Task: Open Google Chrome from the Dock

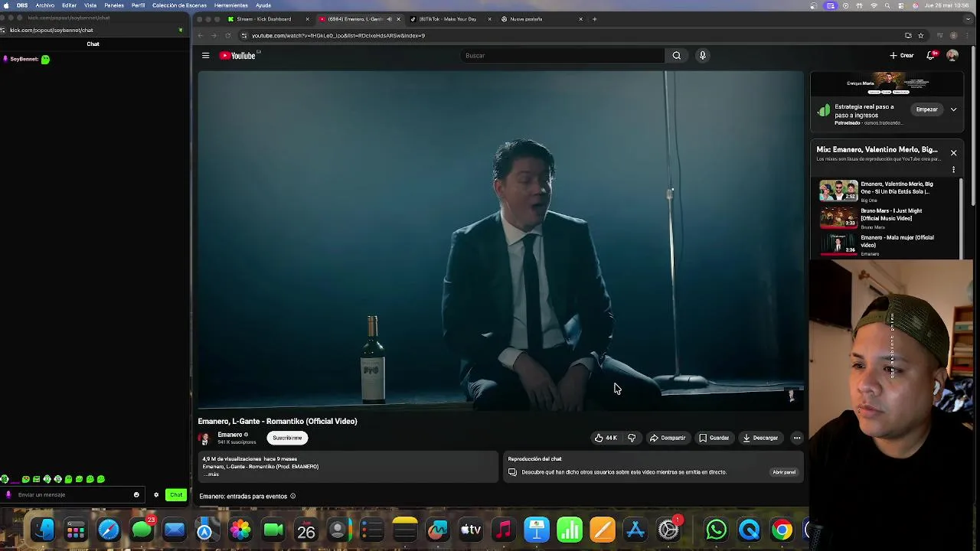Action: click(x=782, y=530)
